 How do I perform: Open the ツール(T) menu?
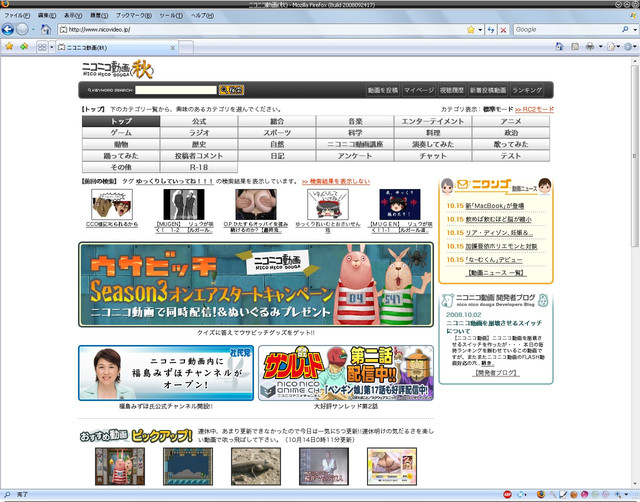point(171,16)
